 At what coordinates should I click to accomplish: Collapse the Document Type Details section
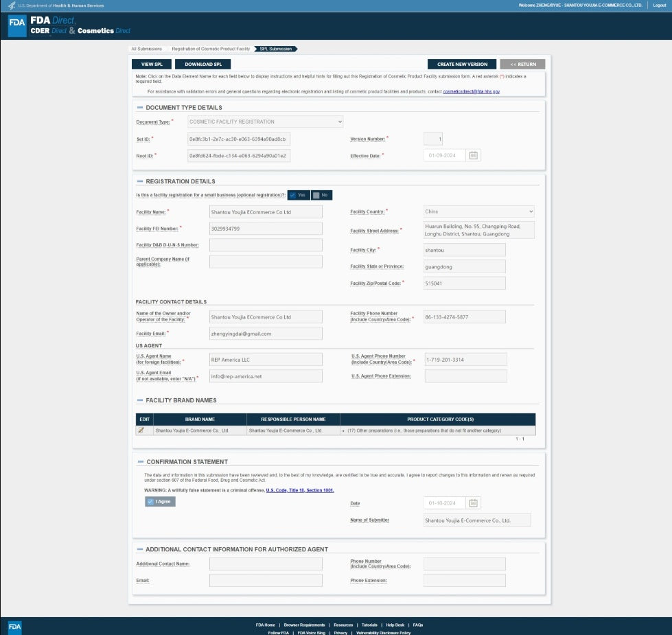click(140, 108)
